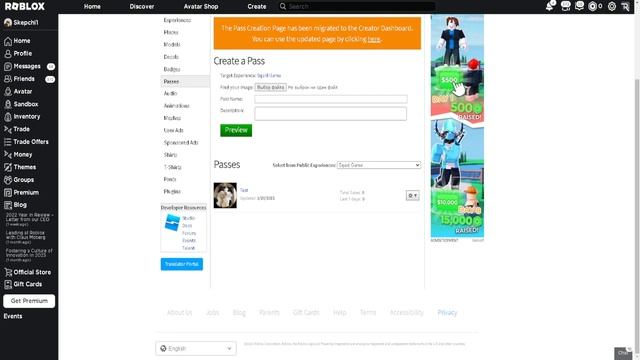Open the About Us footer link
Screen dimensions: 640x360
[x=179, y=312]
